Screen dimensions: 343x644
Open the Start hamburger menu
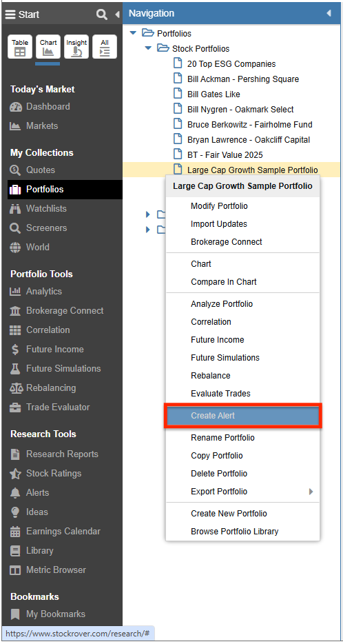tap(10, 14)
